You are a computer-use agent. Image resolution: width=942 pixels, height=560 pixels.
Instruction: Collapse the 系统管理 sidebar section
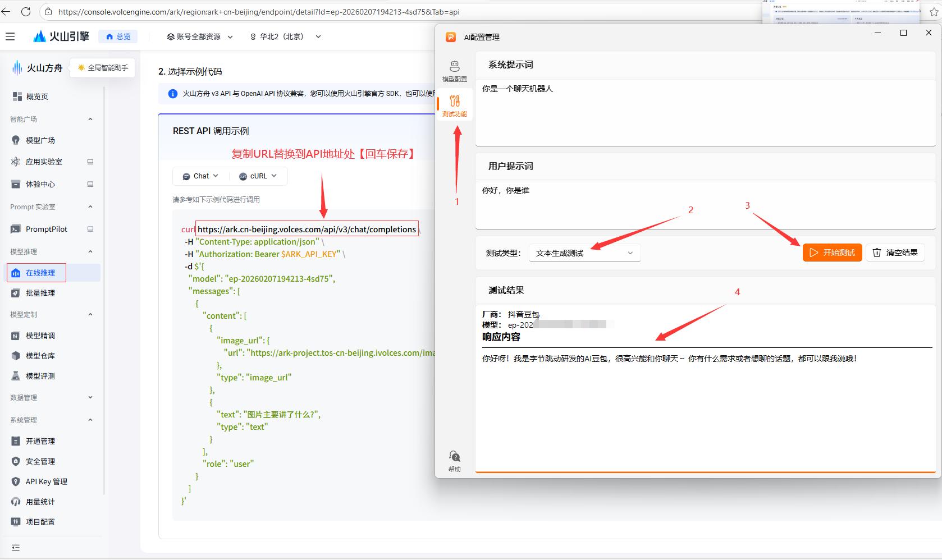click(x=90, y=420)
